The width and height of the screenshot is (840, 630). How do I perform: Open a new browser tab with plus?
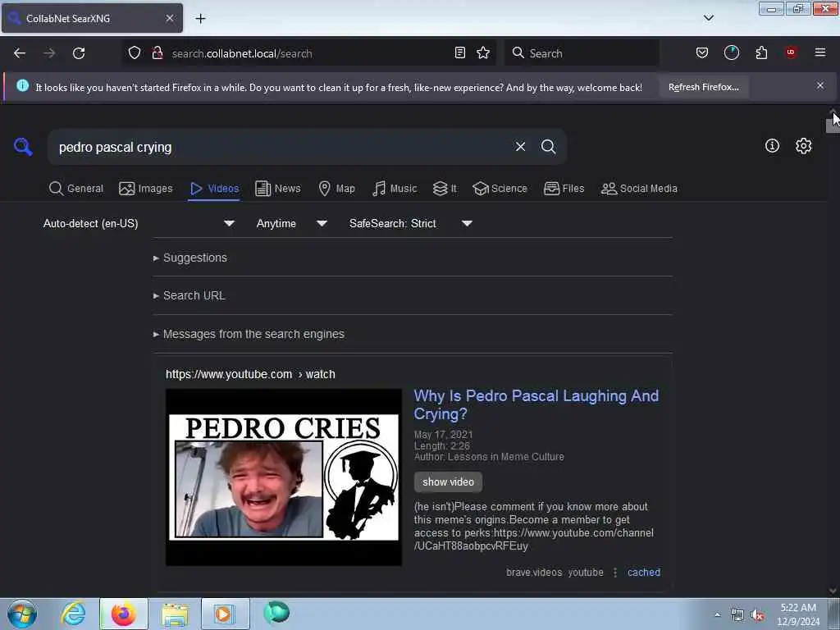pyautogui.click(x=200, y=19)
